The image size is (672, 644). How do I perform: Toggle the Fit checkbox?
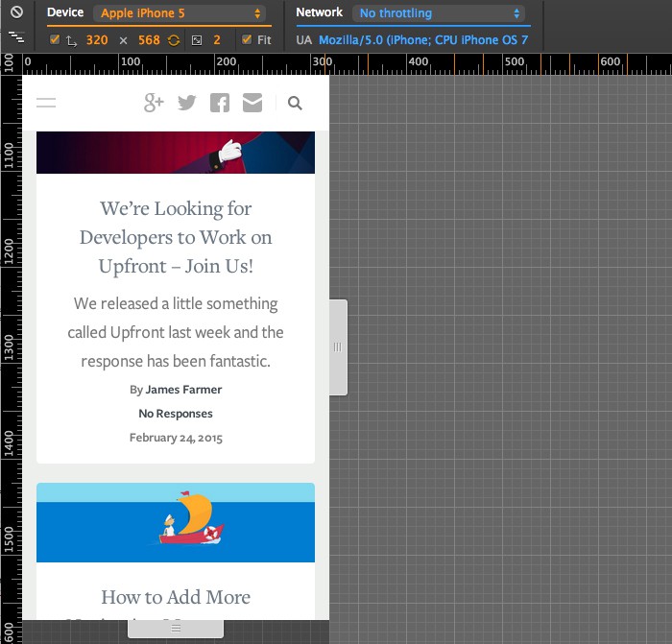[247, 39]
